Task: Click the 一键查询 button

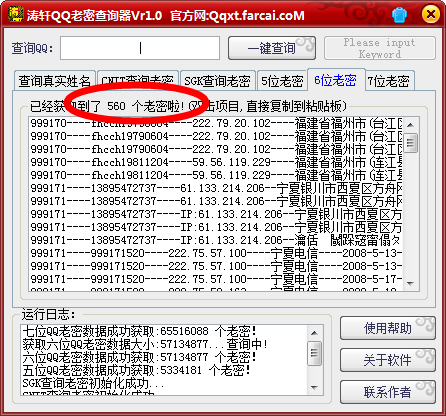Action: (x=272, y=48)
